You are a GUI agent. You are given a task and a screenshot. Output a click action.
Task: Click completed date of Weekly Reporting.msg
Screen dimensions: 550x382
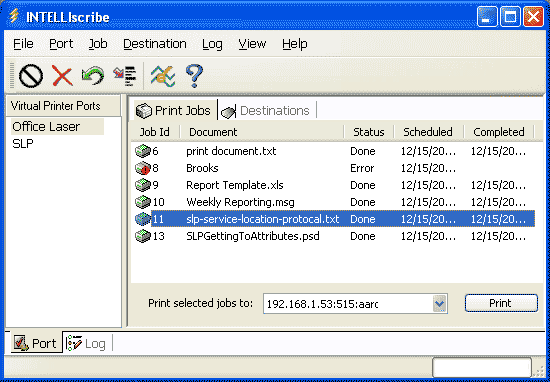pos(498,202)
